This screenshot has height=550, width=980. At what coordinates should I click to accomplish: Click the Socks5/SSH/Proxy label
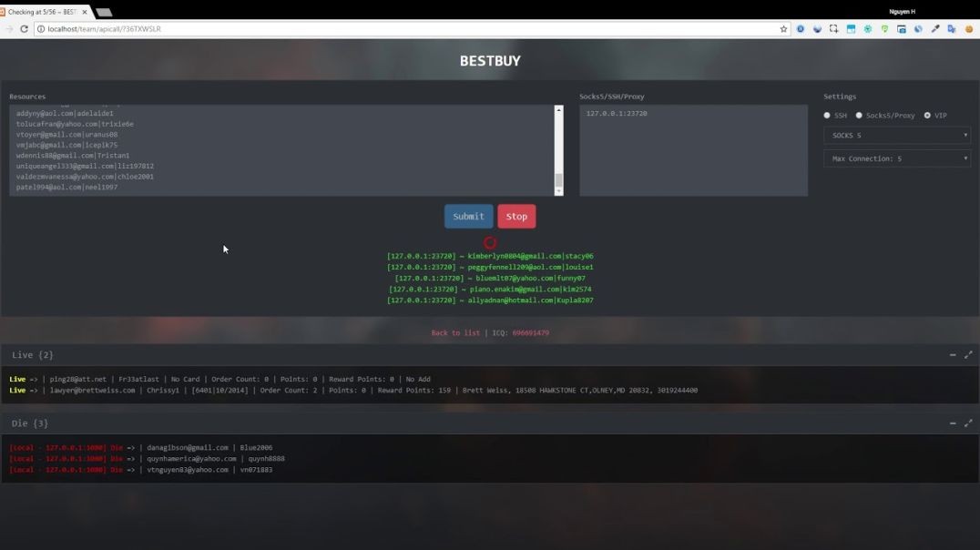point(611,97)
